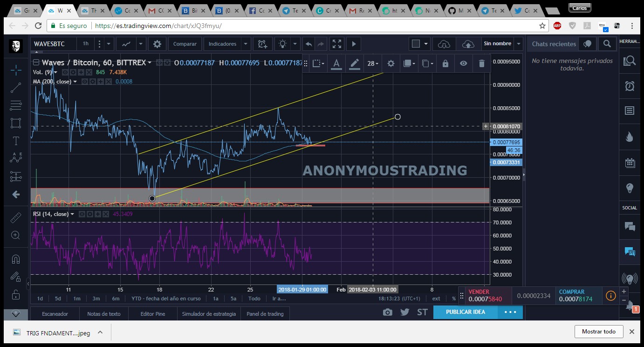Toggle stay-in-drawing-mode pencil lock icon
644x347 pixels.
(x=16, y=277)
